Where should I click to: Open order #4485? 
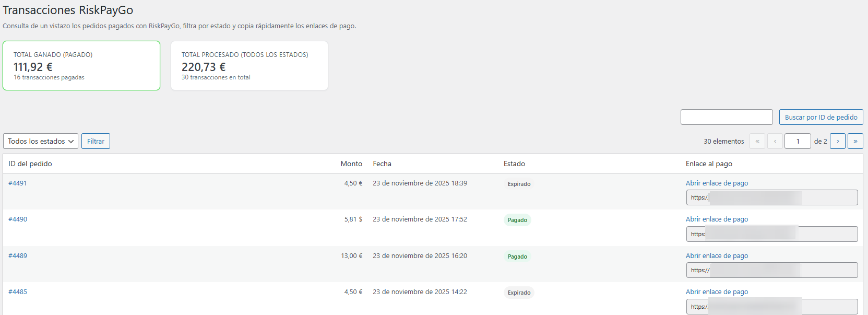point(18,292)
